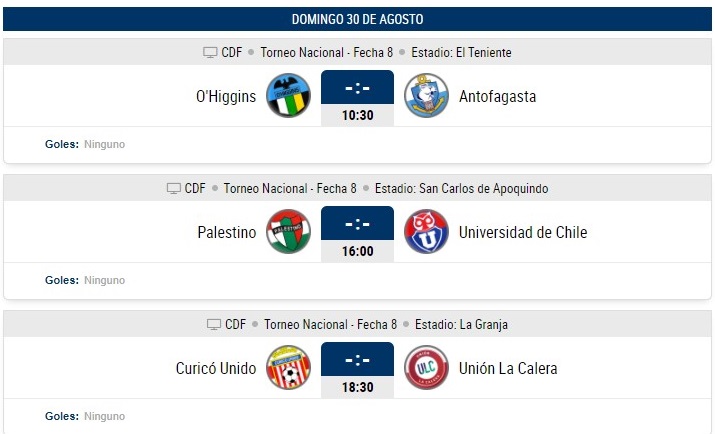Select the TV broadcast icon for La Granja match
Screen dimensions: 715x434
click(214, 324)
